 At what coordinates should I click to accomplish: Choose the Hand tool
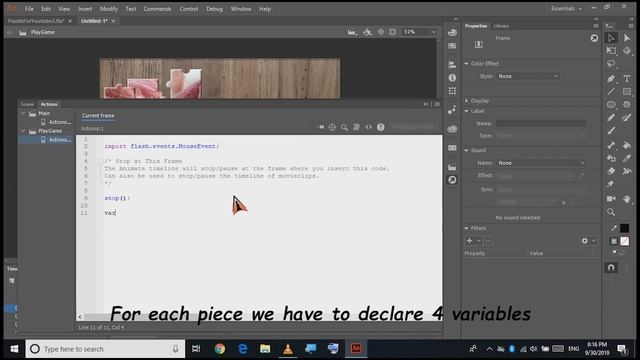click(x=627, y=199)
